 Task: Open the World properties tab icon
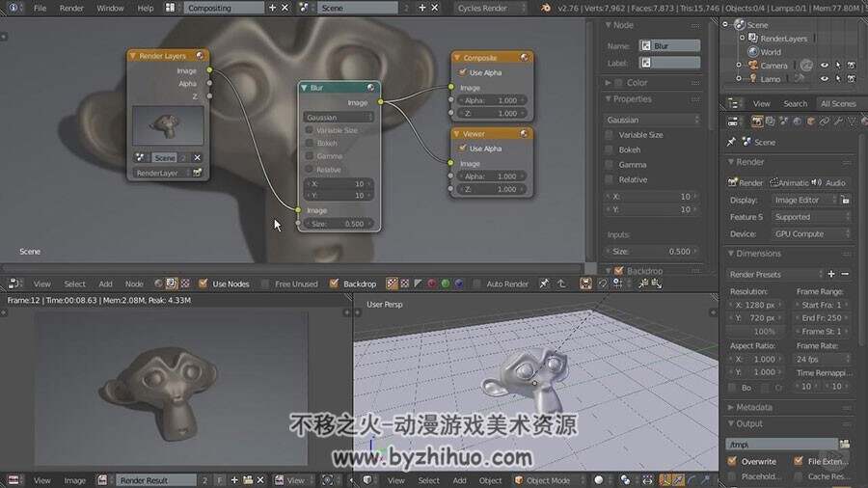coord(798,122)
